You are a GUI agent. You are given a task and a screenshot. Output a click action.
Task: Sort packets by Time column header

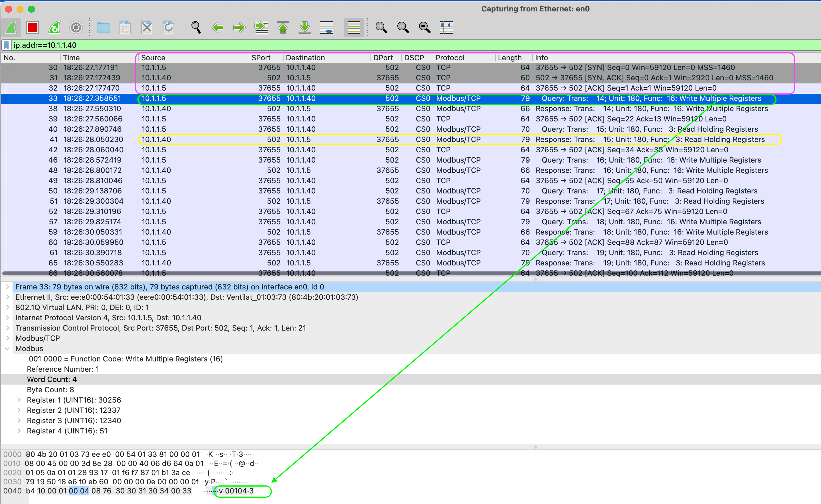tap(71, 58)
